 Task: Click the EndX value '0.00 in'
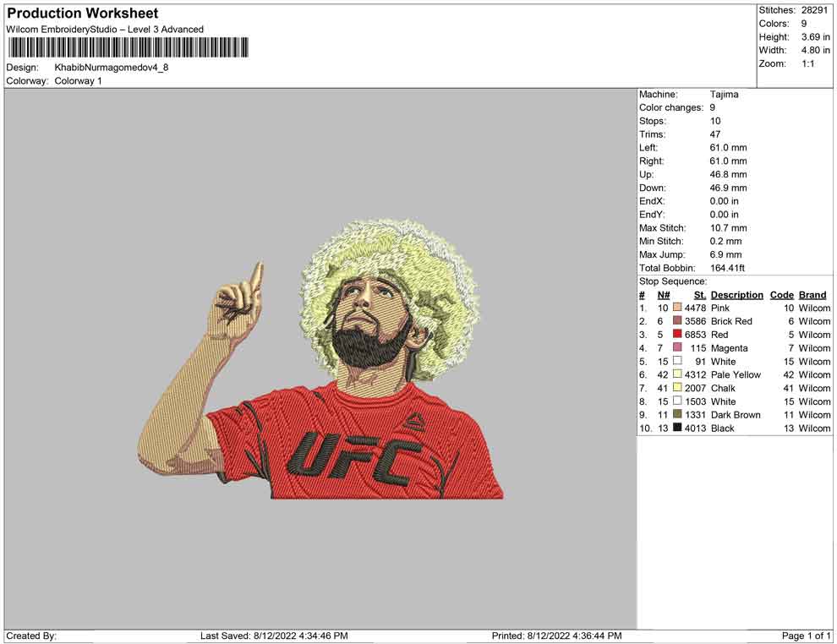725,201
